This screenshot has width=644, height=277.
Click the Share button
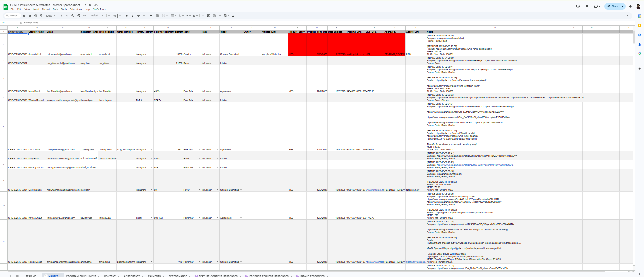(x=612, y=6)
